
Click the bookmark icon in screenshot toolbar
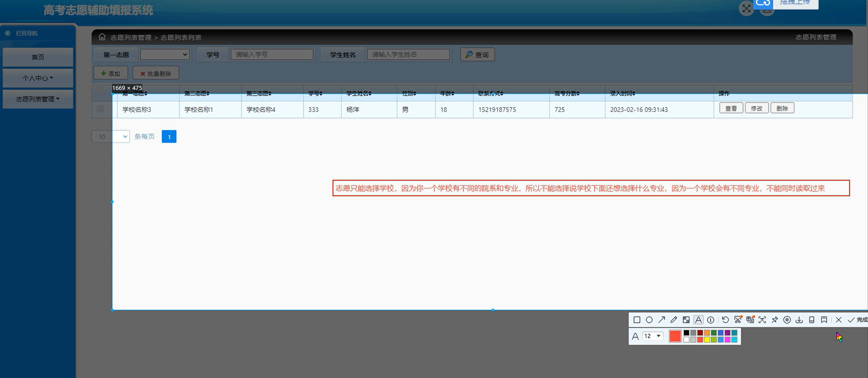point(824,320)
